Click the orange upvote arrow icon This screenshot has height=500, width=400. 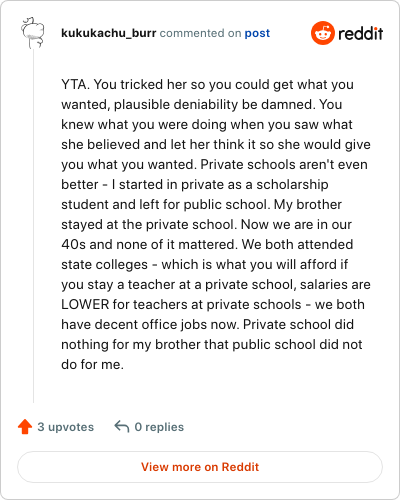(25, 427)
